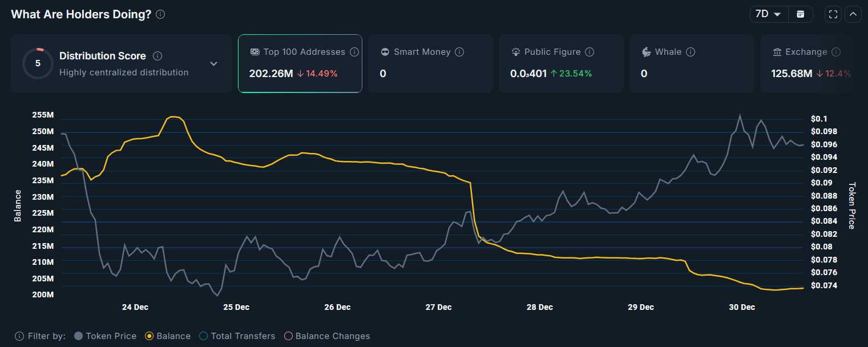Switch to the Smart Money card
Screen dimensions: 868x347
pos(430,63)
